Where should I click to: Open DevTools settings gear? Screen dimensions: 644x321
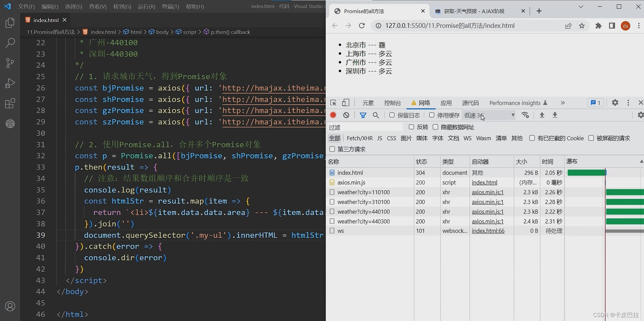tap(615, 103)
